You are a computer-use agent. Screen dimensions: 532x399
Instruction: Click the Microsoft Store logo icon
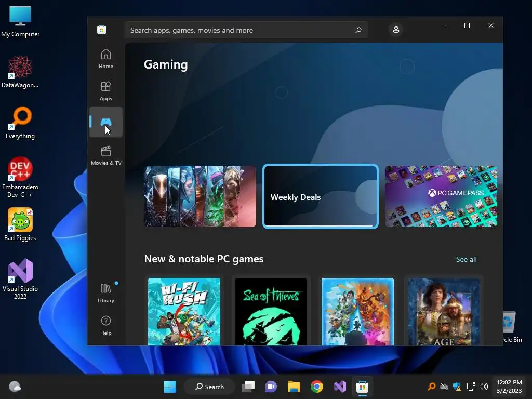click(101, 30)
